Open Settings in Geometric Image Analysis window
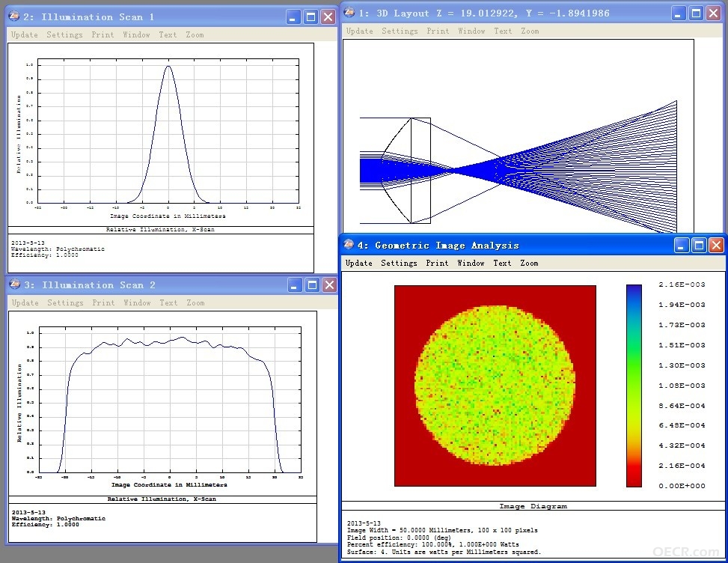This screenshot has height=563, width=728. 399,263
